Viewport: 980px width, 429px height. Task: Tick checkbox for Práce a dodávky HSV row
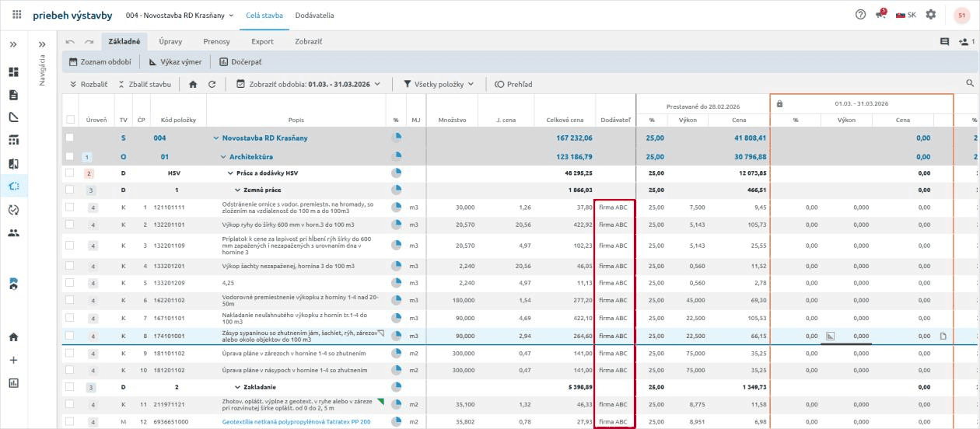(70, 173)
